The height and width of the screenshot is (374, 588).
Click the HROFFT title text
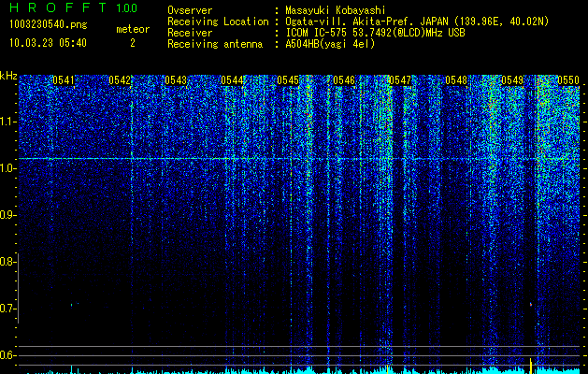(58, 7)
